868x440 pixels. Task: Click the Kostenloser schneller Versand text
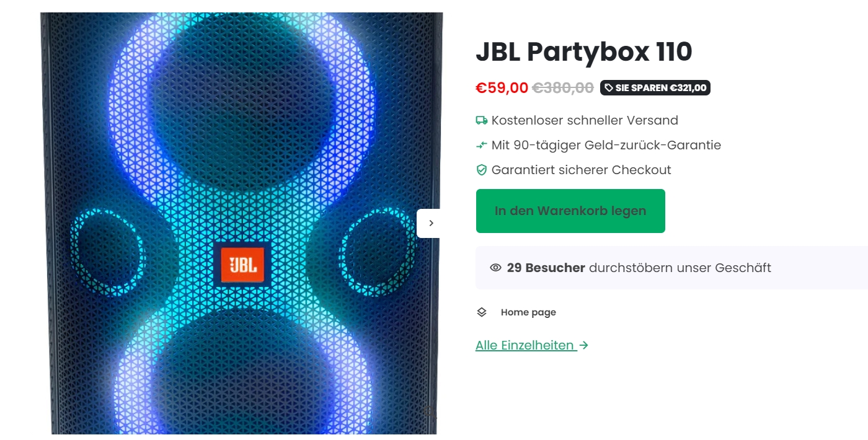coord(585,120)
